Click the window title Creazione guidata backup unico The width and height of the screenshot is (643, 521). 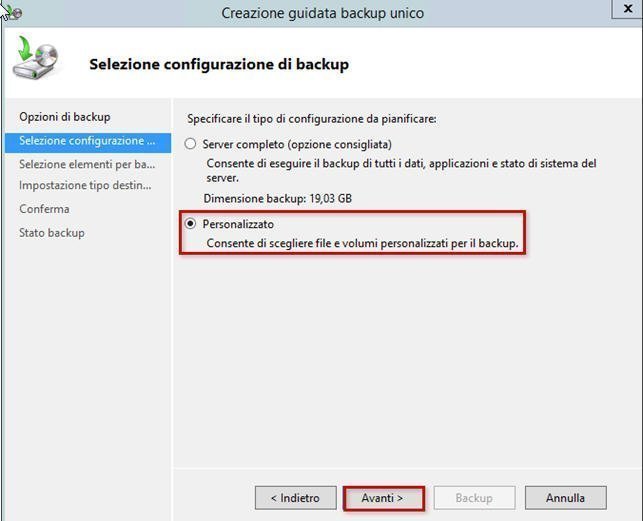click(322, 13)
